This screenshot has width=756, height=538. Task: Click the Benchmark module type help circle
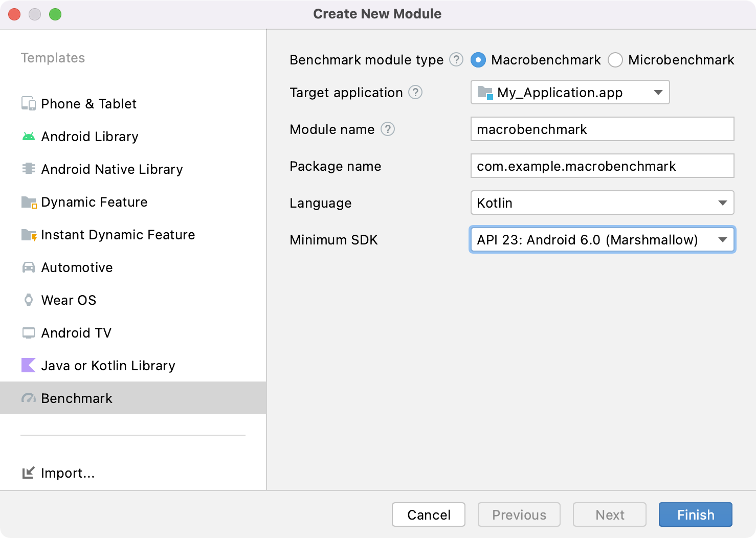click(456, 60)
